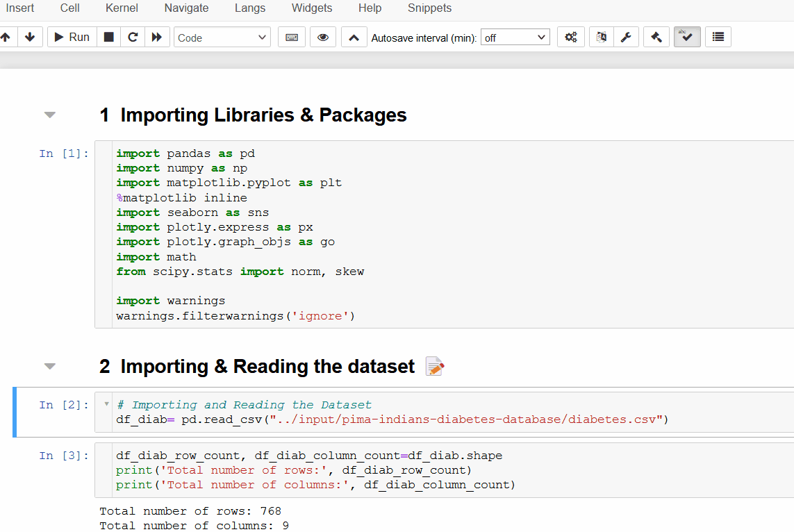Open the Snippets menu
This screenshot has height=532, width=794.
429,8
